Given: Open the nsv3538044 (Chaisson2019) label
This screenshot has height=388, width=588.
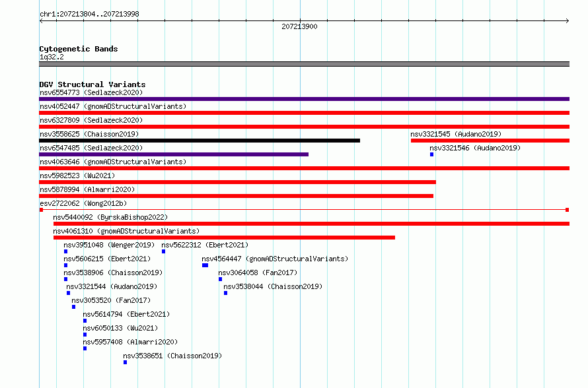Looking at the screenshot, I should [x=273, y=286].
